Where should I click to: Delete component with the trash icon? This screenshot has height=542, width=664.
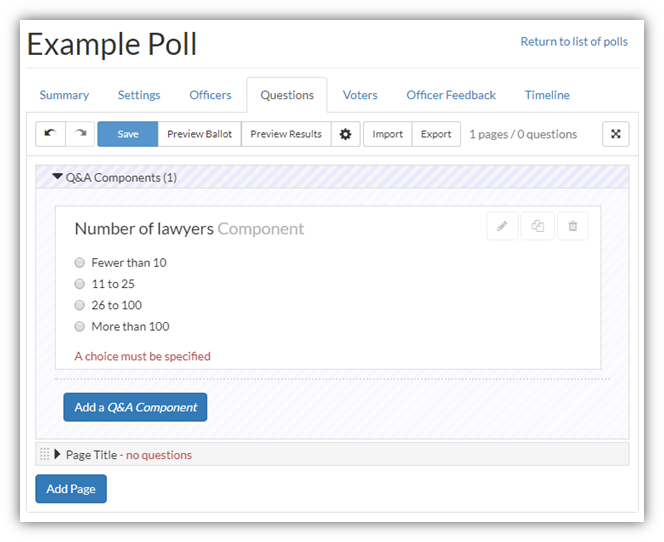[x=573, y=226]
